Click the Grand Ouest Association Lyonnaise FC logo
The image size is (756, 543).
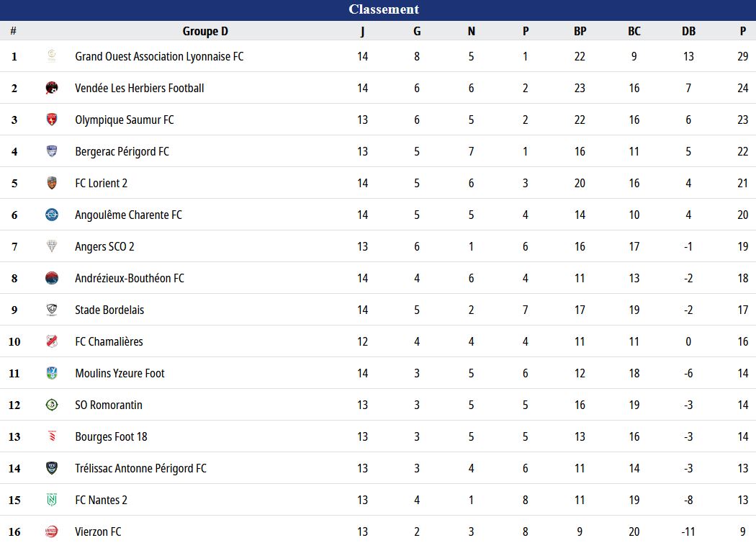click(x=52, y=56)
